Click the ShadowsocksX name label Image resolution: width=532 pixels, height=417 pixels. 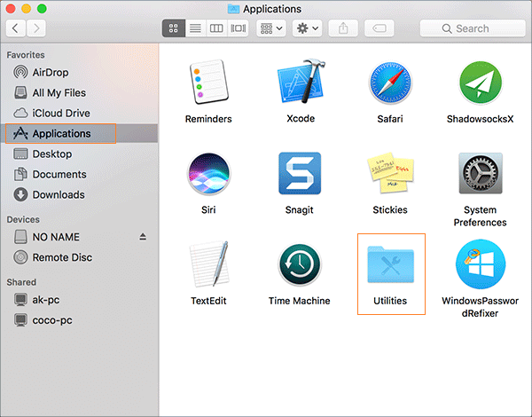coord(480,119)
